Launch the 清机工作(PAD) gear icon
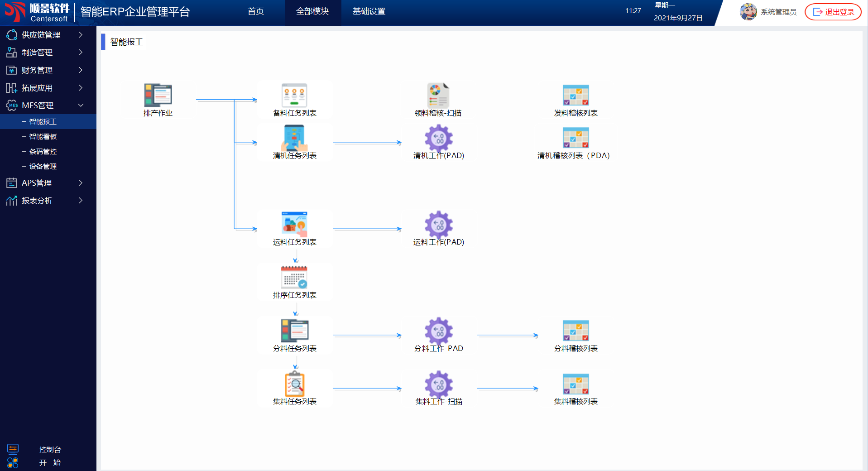This screenshot has width=868, height=471. click(438, 138)
